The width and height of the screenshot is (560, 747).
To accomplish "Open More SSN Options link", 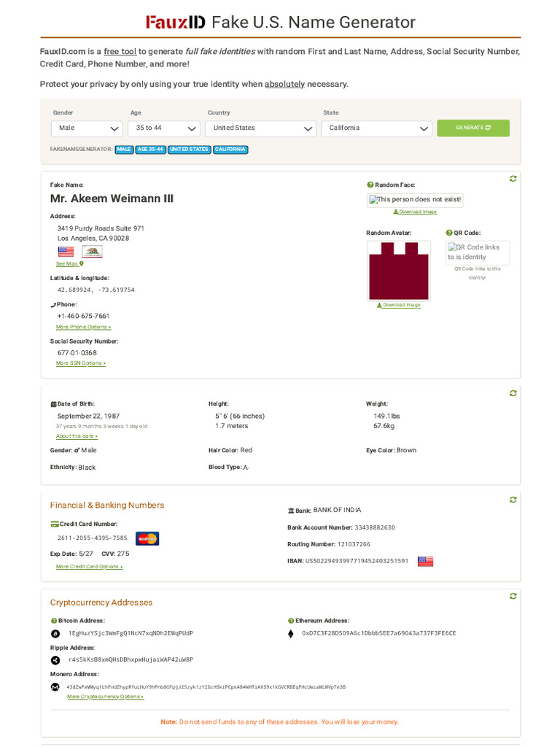I will (81, 363).
